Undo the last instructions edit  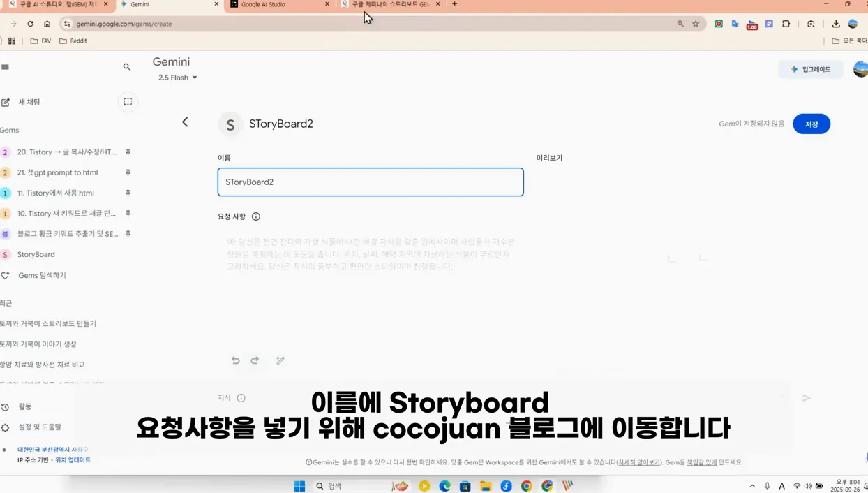pyautogui.click(x=236, y=360)
